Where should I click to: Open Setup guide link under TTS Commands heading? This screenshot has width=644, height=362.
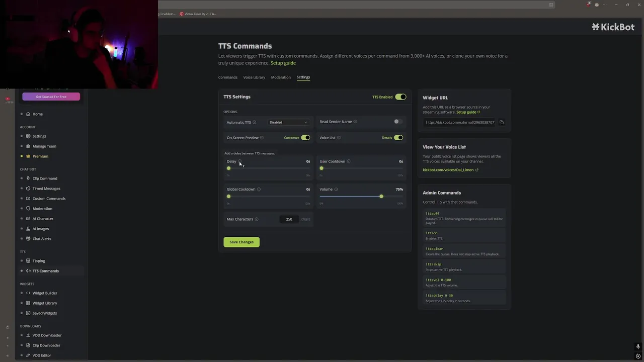pos(283,63)
